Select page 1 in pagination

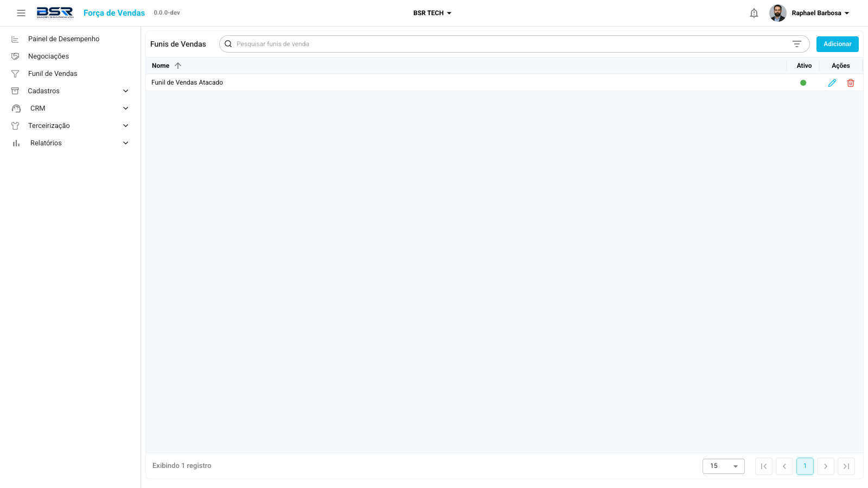coord(805,466)
